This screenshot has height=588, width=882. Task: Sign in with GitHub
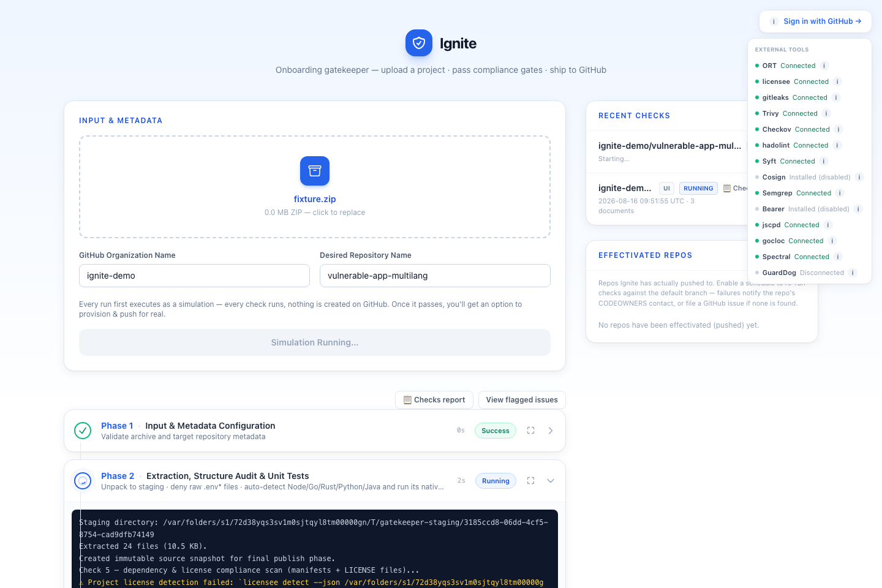(822, 21)
